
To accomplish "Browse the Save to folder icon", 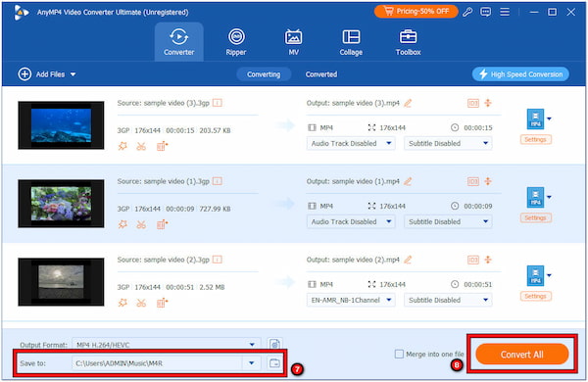I will (274, 362).
